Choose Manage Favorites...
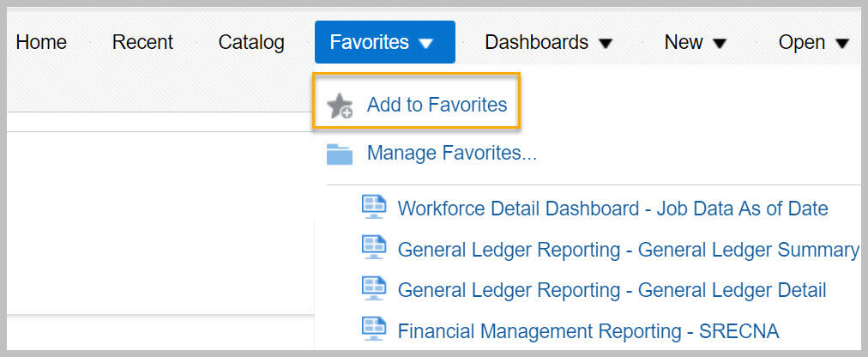The width and height of the screenshot is (868, 357). [452, 153]
